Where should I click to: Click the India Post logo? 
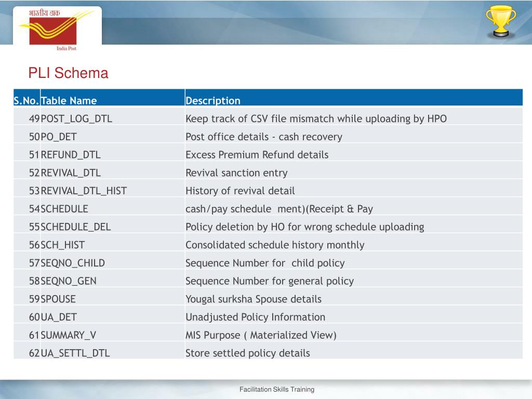click(57, 31)
